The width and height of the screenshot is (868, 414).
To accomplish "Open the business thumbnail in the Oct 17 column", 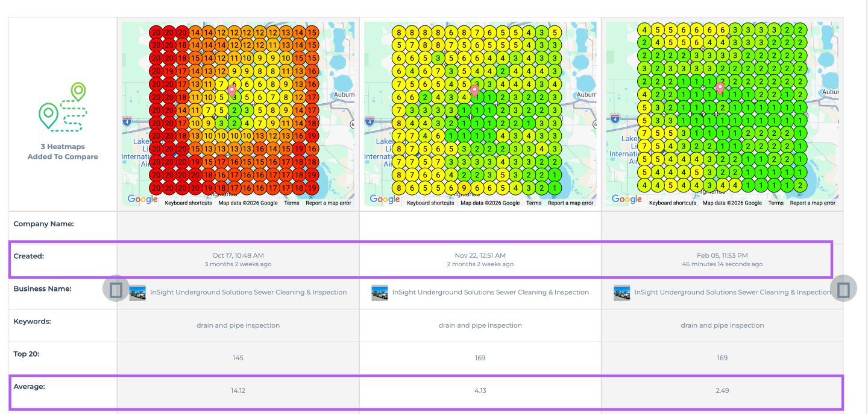I will click(137, 293).
